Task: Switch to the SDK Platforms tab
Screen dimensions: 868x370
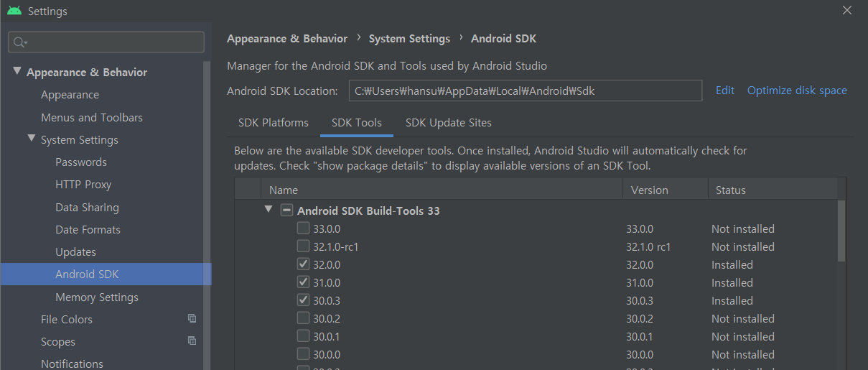Action: pyautogui.click(x=274, y=123)
